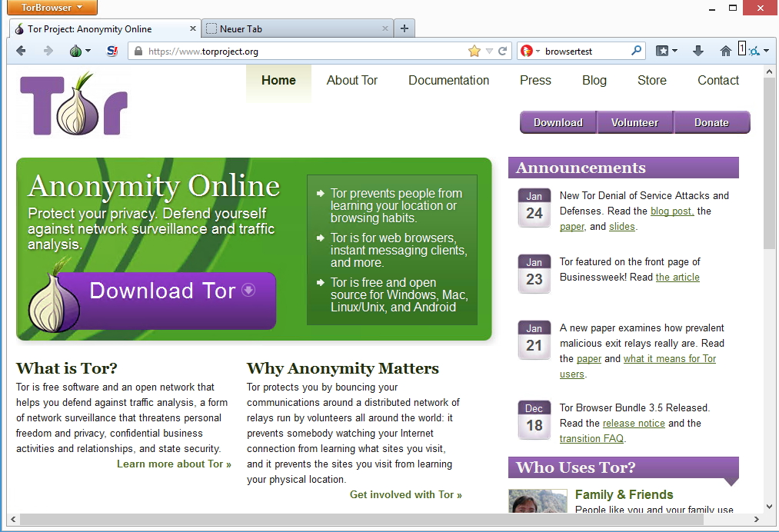Click the purple Download button
The width and height of the screenshot is (779, 532).
click(x=558, y=123)
